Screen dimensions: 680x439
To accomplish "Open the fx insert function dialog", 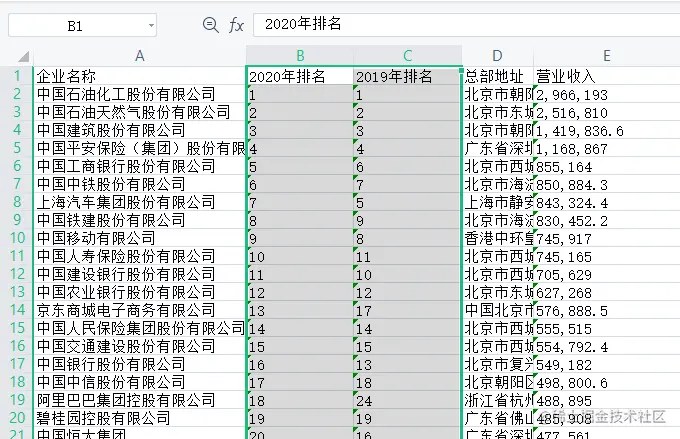I will coord(236,25).
